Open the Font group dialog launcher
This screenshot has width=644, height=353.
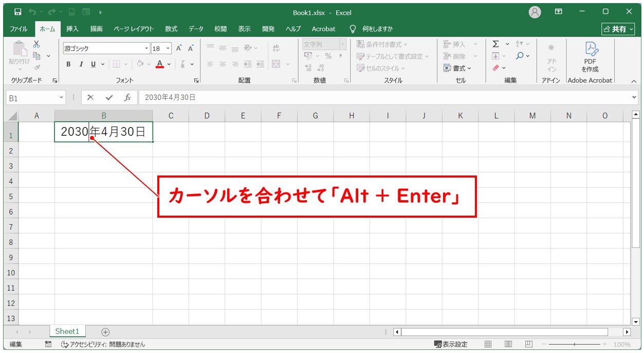(x=196, y=81)
